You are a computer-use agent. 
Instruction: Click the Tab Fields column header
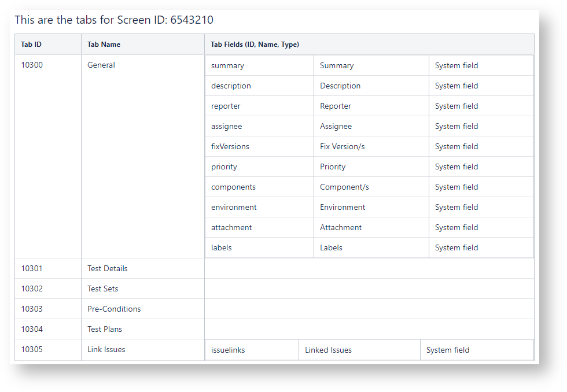coord(255,45)
